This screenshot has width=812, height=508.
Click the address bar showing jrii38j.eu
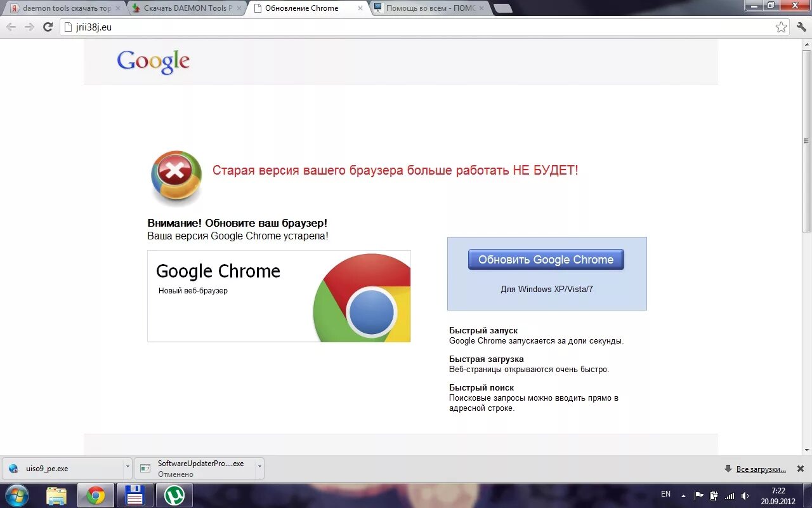(x=425, y=27)
